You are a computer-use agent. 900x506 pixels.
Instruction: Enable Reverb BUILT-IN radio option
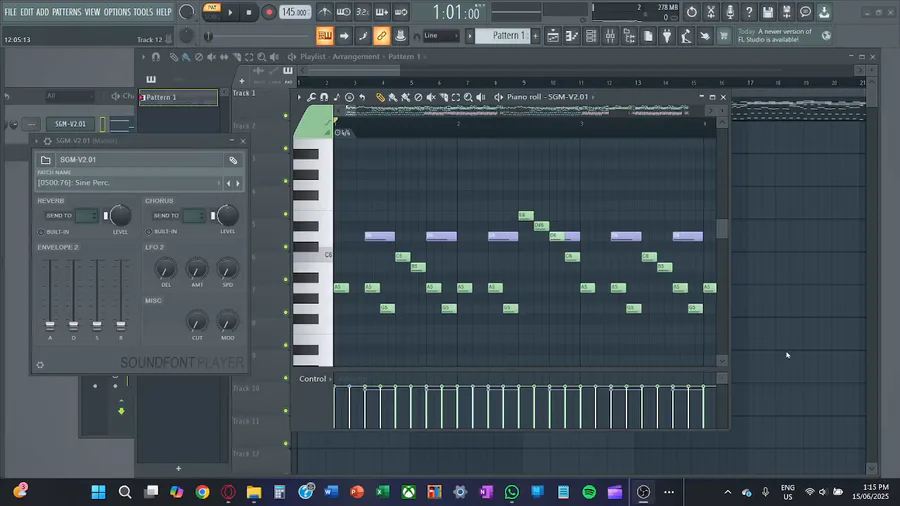pyautogui.click(x=41, y=232)
